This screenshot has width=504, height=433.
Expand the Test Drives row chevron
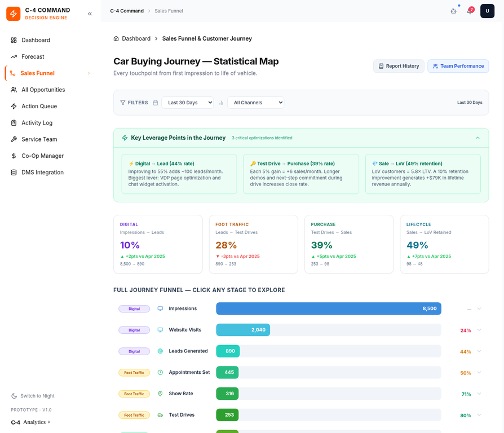point(479,415)
